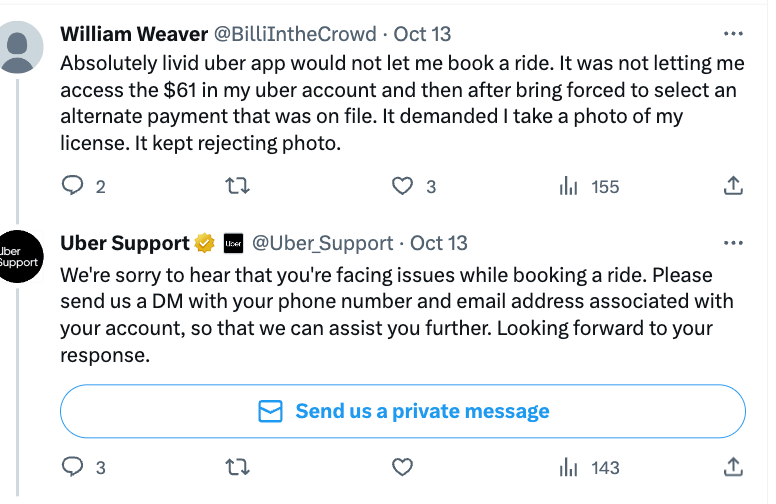View analytics for Uber Support's reply
The image size is (776, 504).
[568, 467]
